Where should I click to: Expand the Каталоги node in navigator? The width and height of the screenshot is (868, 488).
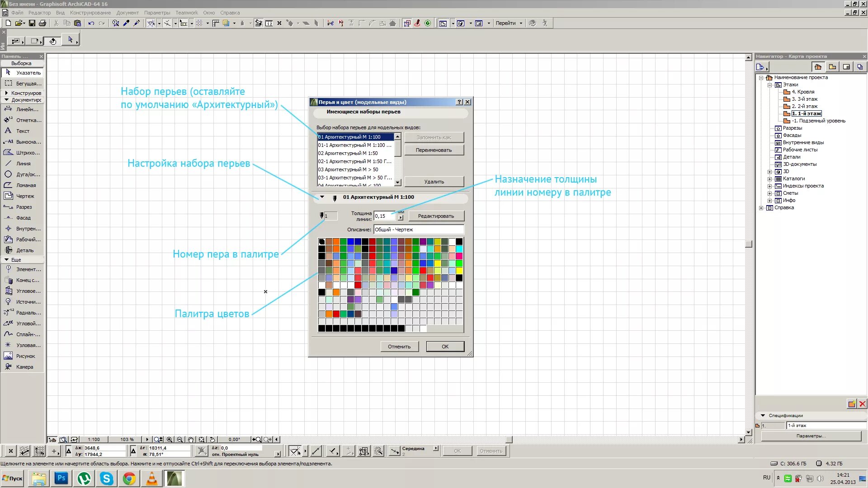769,179
